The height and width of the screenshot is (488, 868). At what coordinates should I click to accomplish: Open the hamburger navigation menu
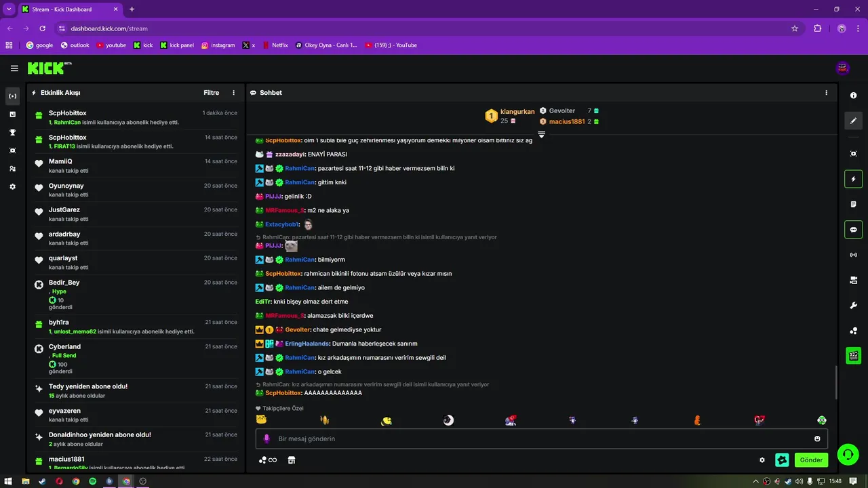coord(14,68)
